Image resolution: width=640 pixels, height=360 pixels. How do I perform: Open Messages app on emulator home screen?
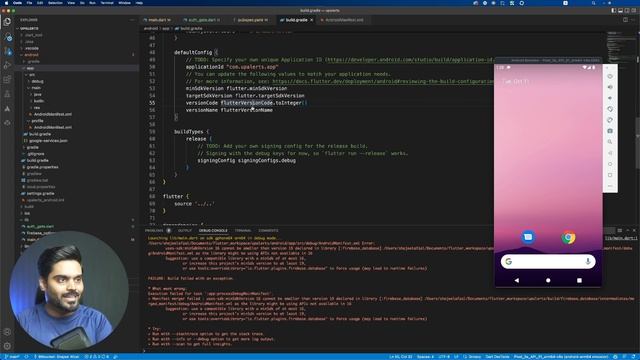click(x=528, y=237)
